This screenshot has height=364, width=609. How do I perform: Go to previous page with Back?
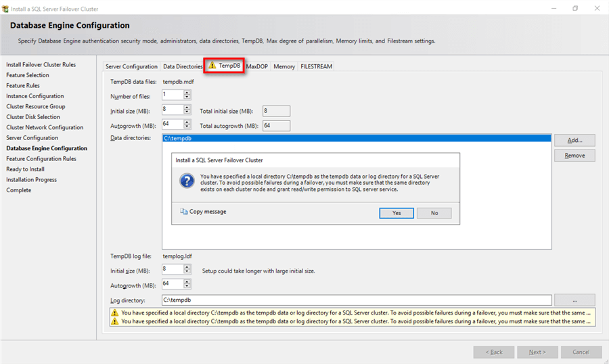click(494, 352)
